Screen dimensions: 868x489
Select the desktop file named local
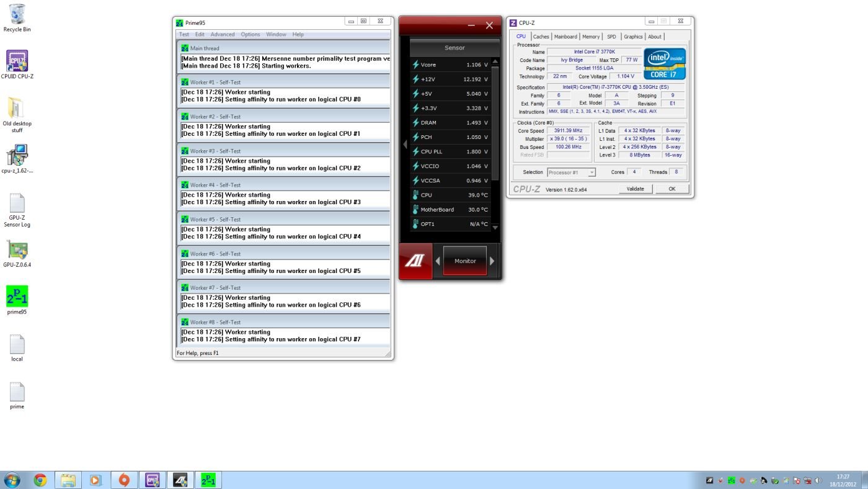17,348
